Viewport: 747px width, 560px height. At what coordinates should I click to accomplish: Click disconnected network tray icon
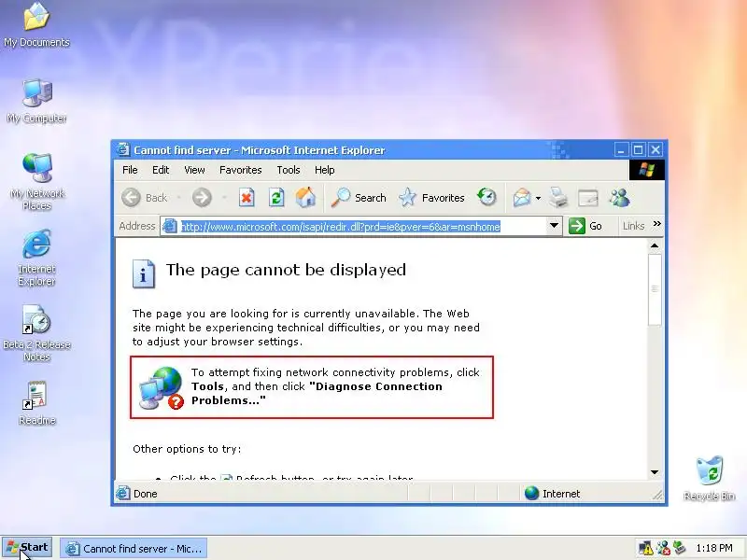(x=663, y=548)
